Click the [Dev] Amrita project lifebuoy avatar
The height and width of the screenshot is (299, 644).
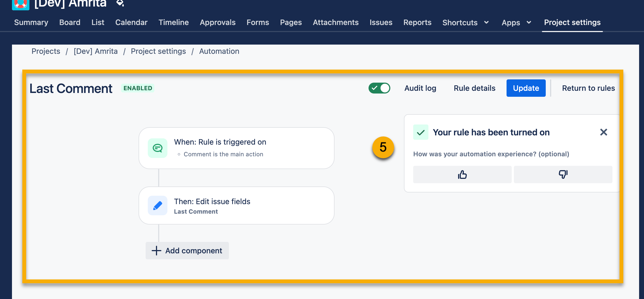[21, 4]
